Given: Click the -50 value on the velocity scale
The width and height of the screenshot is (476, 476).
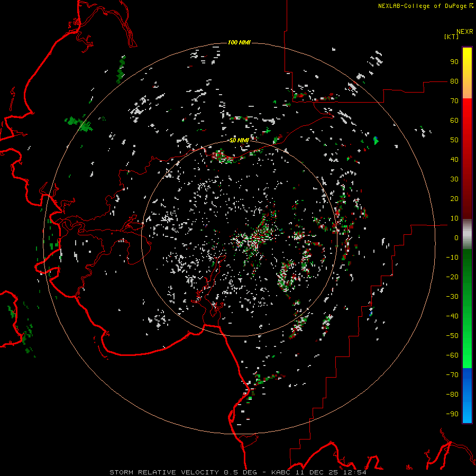Looking at the screenshot, I should point(452,336).
